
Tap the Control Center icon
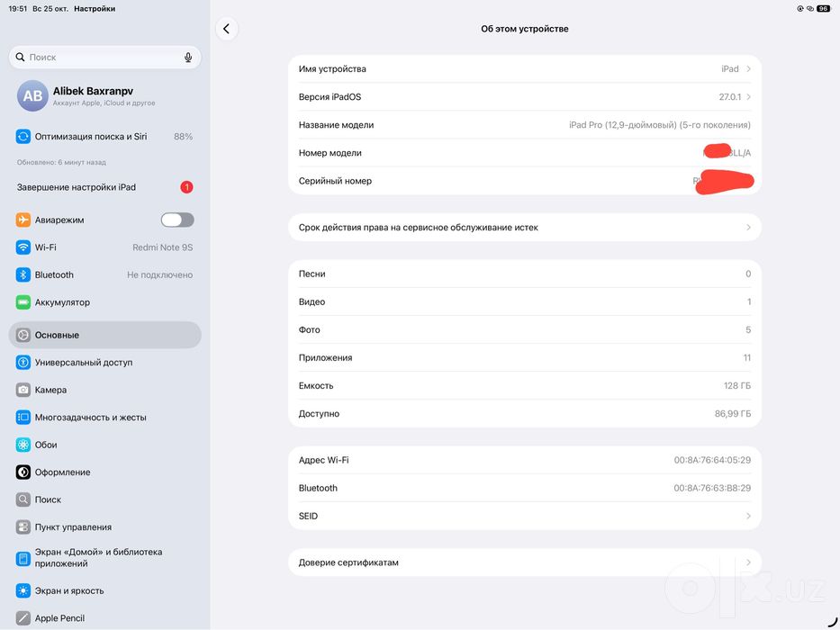(23, 527)
